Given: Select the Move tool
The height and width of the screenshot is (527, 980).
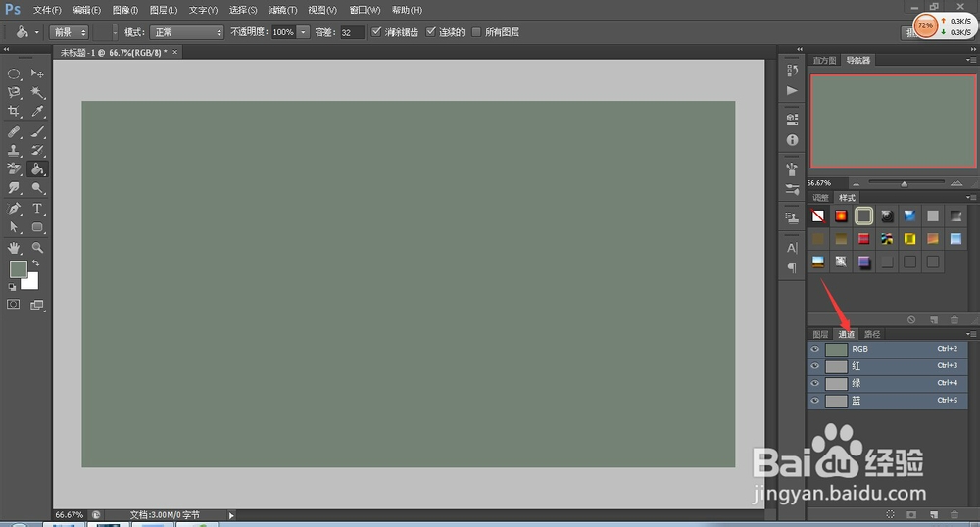Looking at the screenshot, I should tap(37, 73).
